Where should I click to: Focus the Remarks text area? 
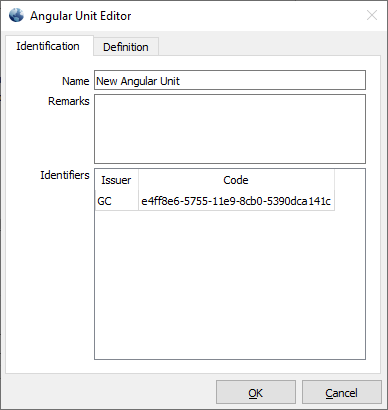click(x=230, y=129)
